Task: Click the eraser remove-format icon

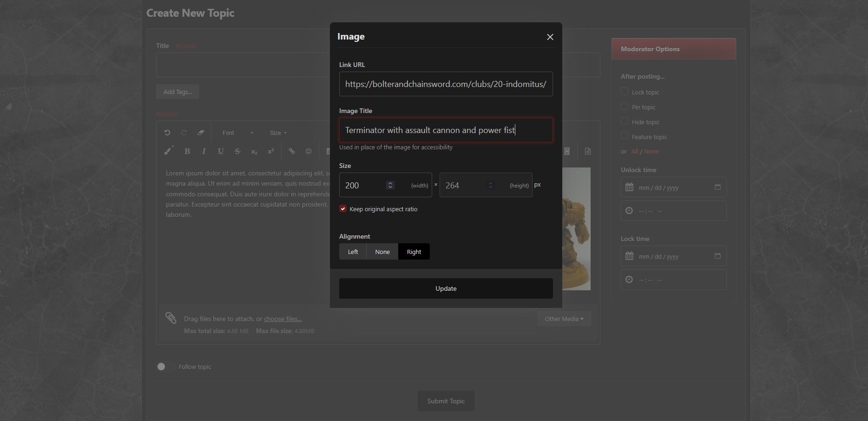Action: (201, 133)
